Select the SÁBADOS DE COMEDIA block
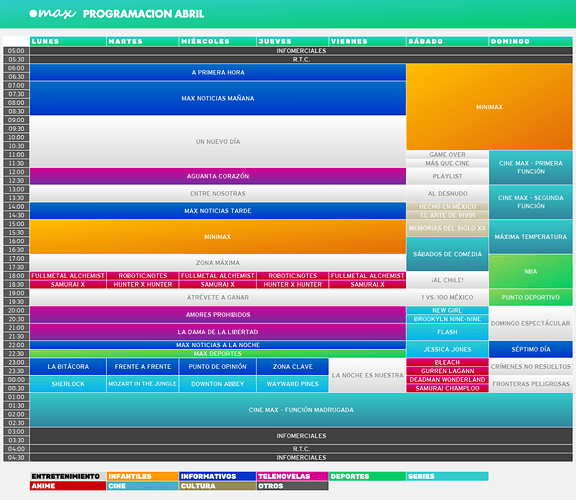The height and width of the screenshot is (500, 576). tap(447, 254)
